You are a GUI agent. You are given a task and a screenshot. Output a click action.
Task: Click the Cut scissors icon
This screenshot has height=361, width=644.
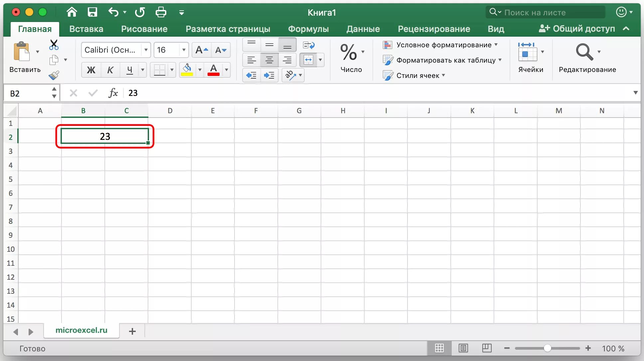(x=54, y=45)
